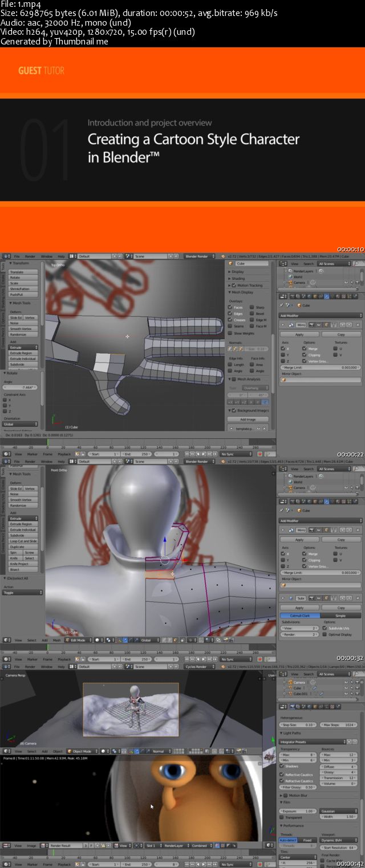Toggle the Creases overlay checkbox
This screenshot has height=868, width=365.
[x=230, y=320]
